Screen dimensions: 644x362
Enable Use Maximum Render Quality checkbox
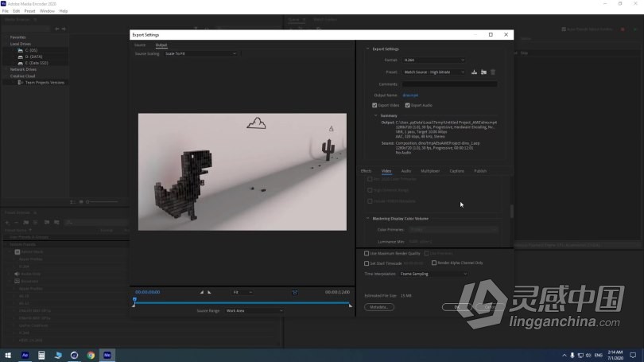367,254
